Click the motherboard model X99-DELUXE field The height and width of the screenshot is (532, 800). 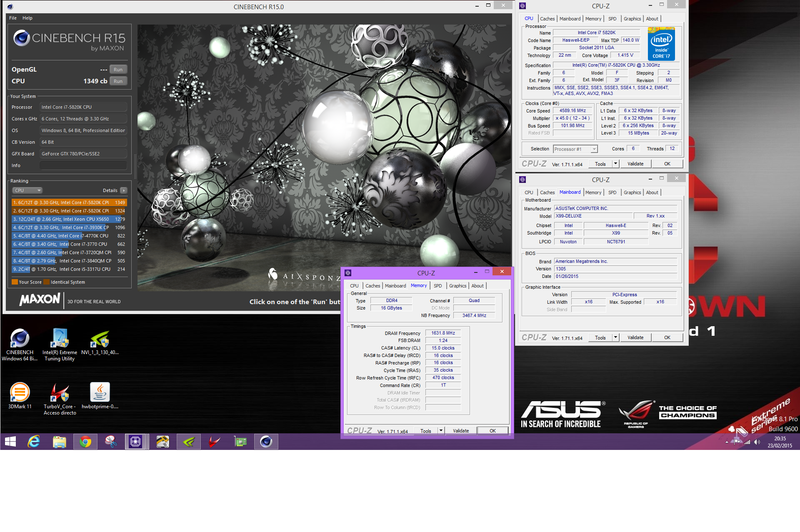click(x=593, y=216)
